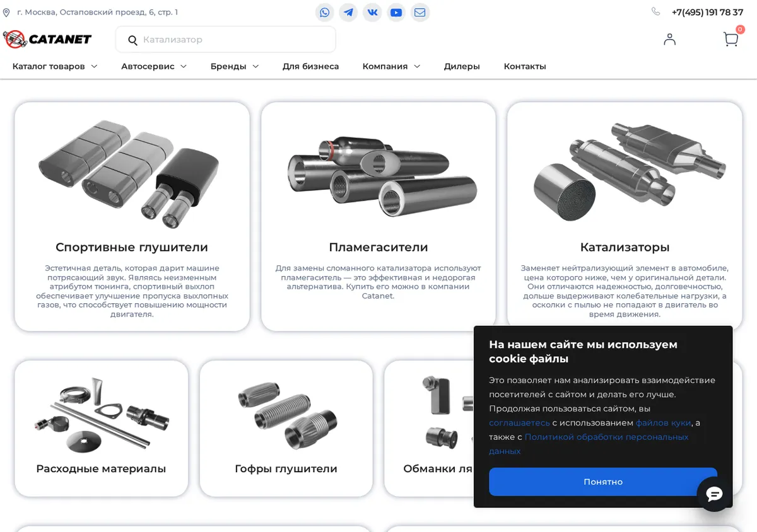This screenshot has height=532, width=757.
Task: Open the WhatsApp contact icon
Action: pyautogui.click(x=324, y=13)
